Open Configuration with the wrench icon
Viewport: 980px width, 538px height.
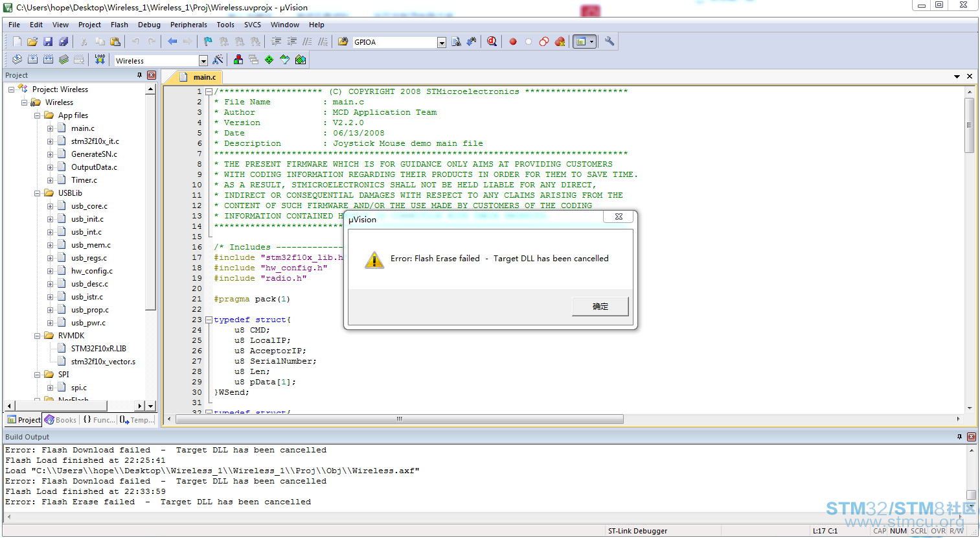point(610,41)
